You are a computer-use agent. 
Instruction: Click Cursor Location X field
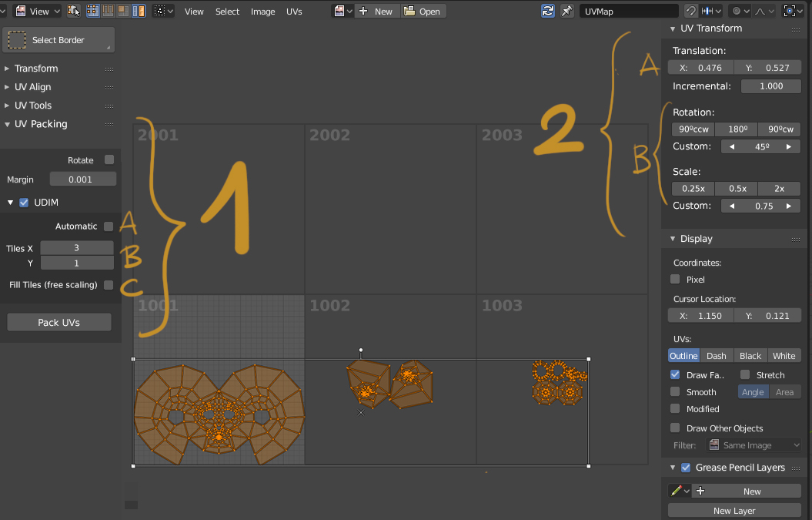(x=700, y=316)
